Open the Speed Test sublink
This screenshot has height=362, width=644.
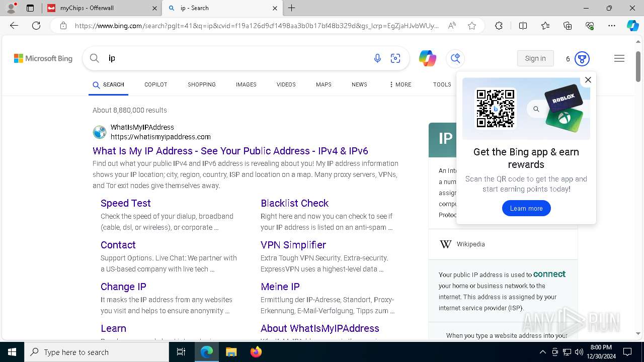click(126, 203)
